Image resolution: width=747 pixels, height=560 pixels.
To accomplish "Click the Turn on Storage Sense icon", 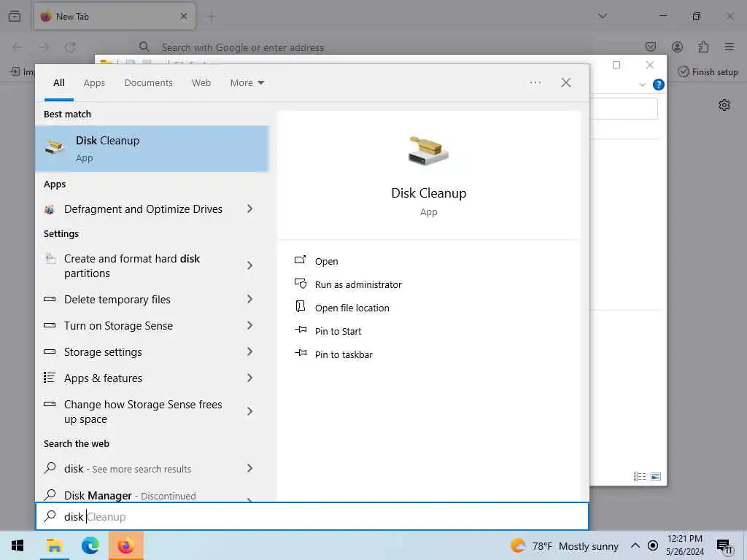I will (50, 325).
